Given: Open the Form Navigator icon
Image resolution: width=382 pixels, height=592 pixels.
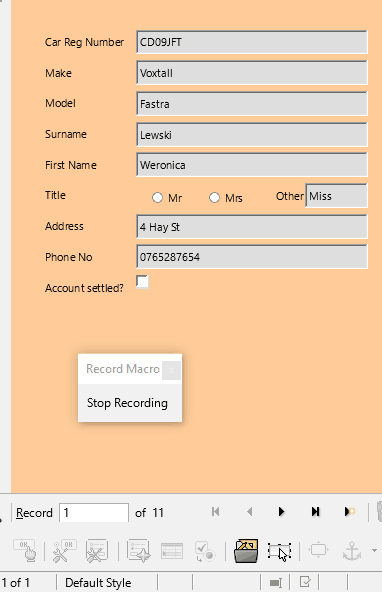Looking at the screenshot, I should 138,550.
